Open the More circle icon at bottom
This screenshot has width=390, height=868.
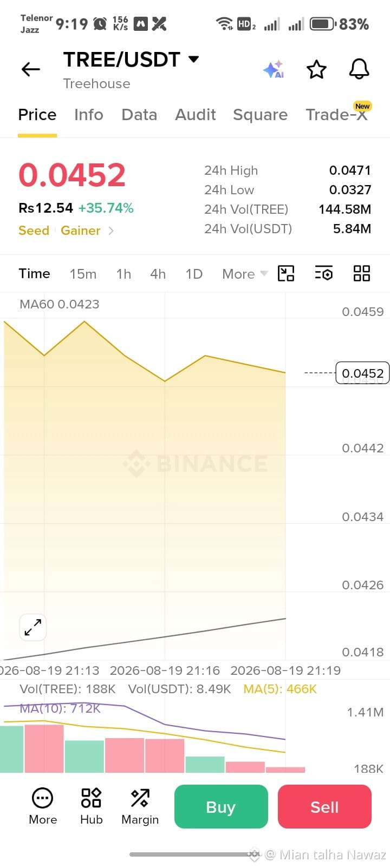click(43, 798)
